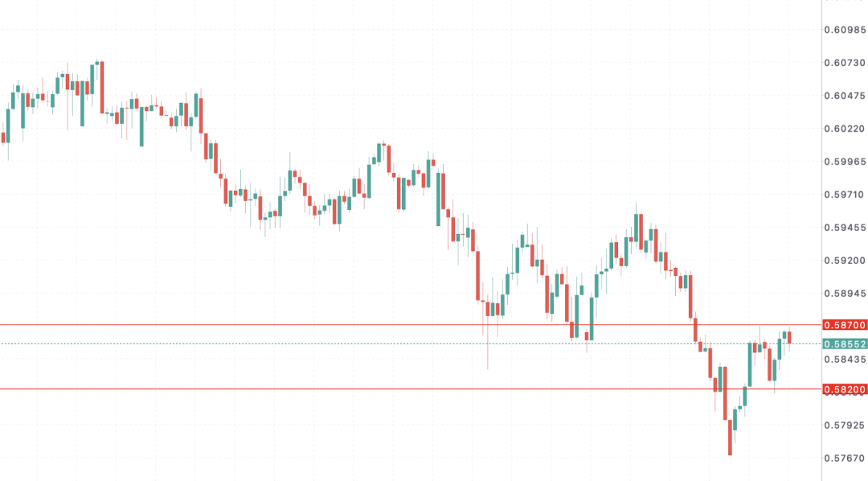868x481 pixels.
Task: Click the 0.60220 price axis tick
Action: point(845,129)
